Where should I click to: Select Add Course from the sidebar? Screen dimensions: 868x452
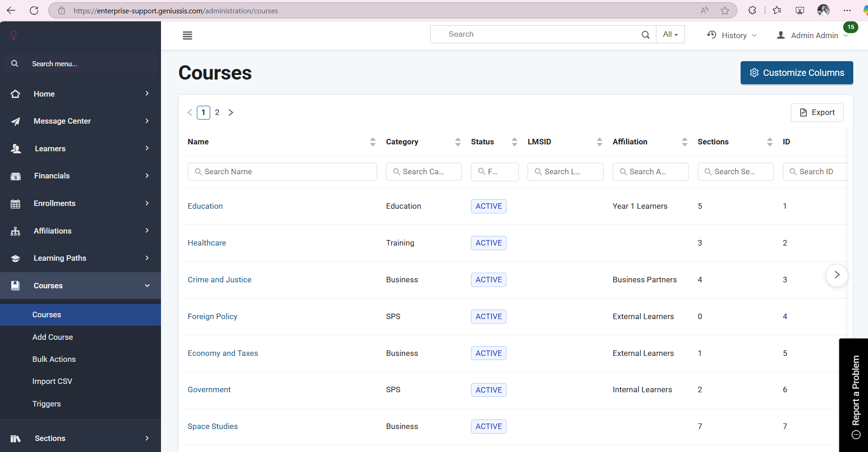click(x=52, y=337)
